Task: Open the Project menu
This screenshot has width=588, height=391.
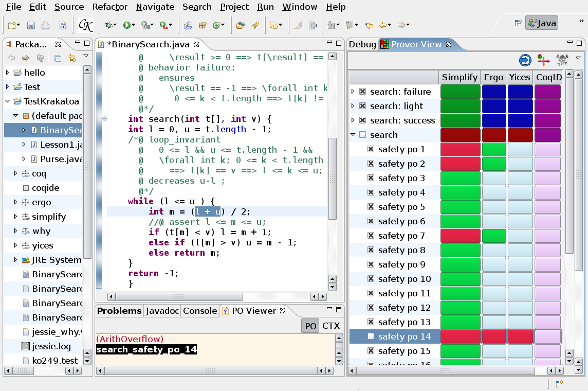Action: pos(234,7)
